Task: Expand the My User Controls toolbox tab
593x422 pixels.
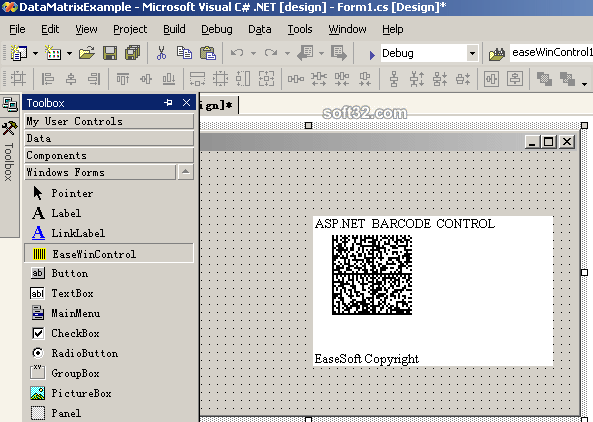Action: [x=109, y=121]
